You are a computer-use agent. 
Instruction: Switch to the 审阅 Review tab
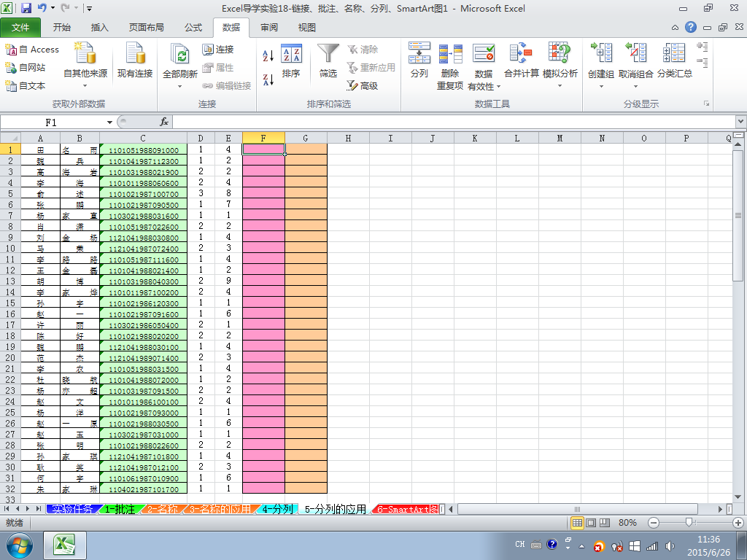click(x=269, y=28)
